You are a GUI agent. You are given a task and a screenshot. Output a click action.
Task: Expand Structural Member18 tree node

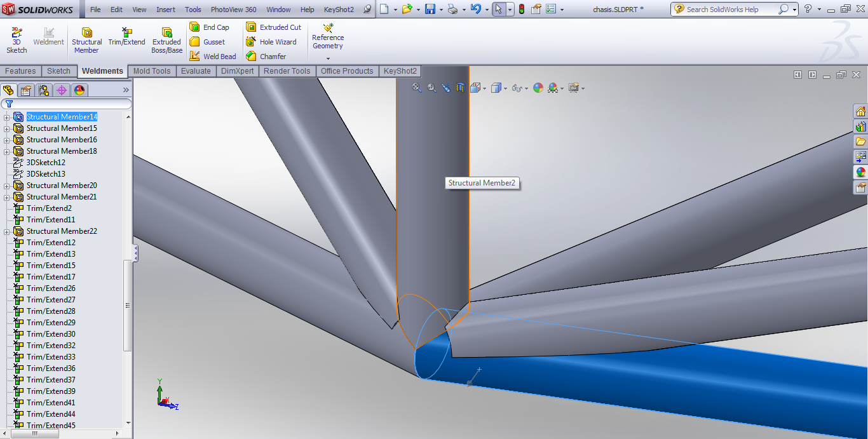click(7, 151)
